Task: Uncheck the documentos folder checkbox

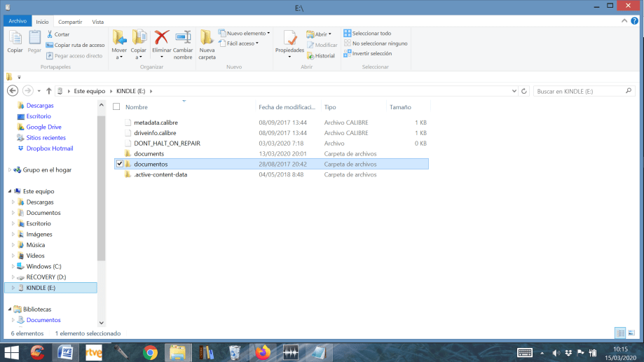Action: 119,164
